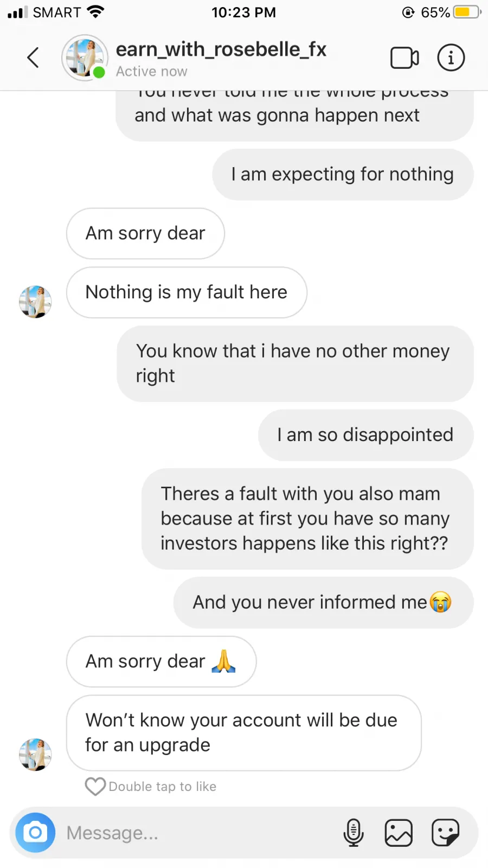Open profile picture in chat header
Screen dimensions: 488x868
click(85, 58)
